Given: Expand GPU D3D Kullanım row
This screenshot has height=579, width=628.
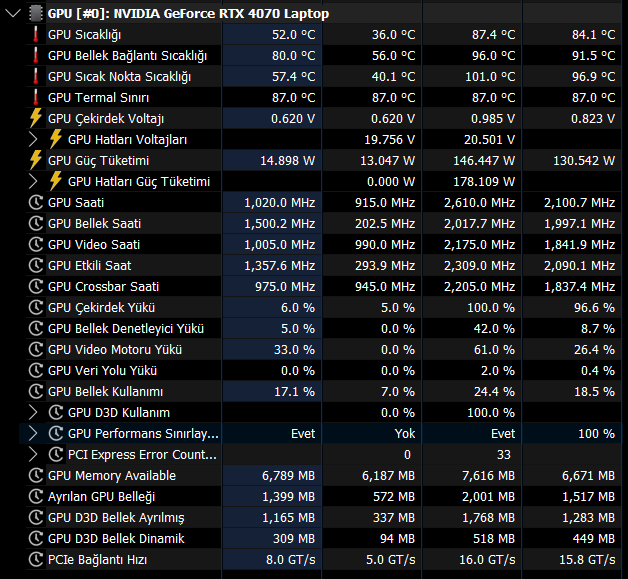Looking at the screenshot, I should point(33,412).
